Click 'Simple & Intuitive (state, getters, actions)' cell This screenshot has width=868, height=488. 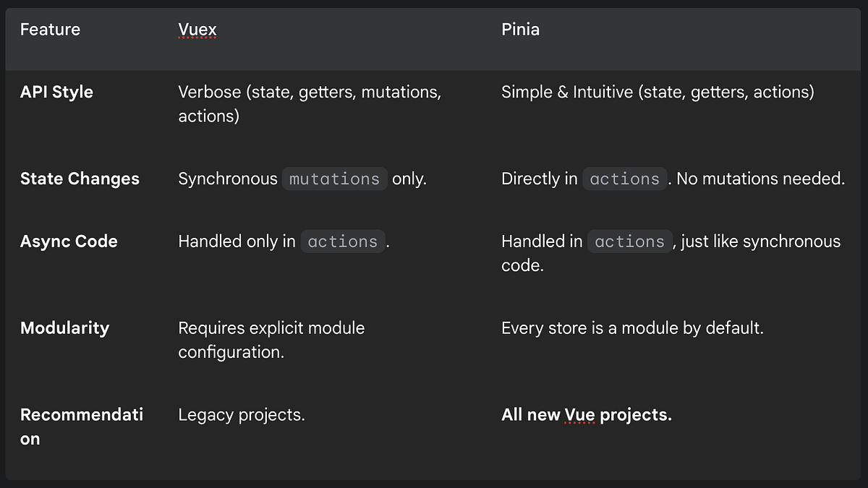(657, 92)
